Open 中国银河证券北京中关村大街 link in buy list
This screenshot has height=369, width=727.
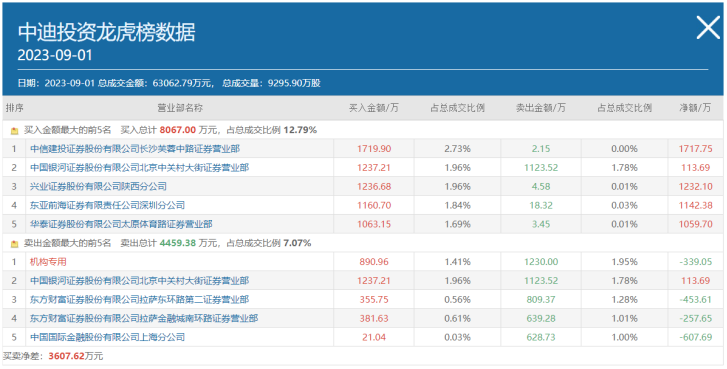140,167
